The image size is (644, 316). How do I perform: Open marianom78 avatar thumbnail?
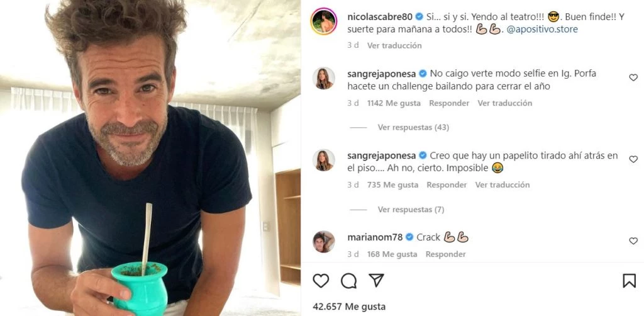[x=324, y=242]
